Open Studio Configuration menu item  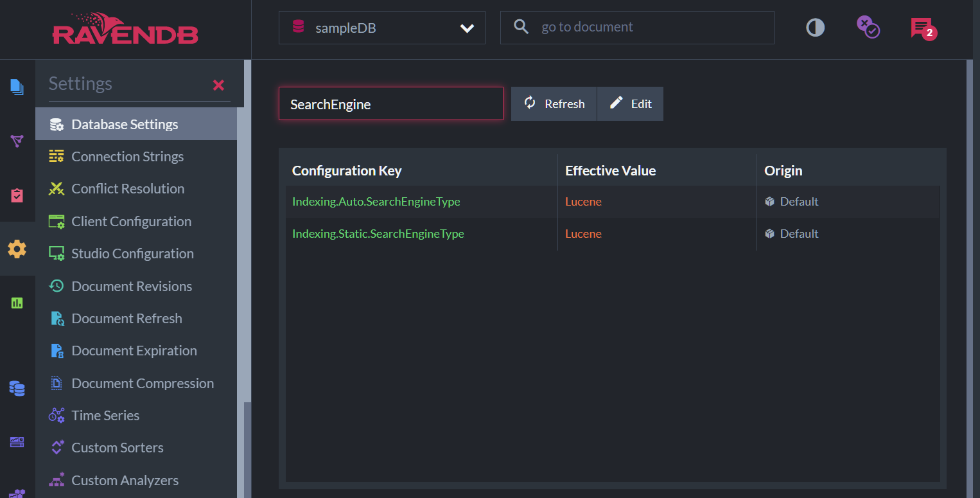[x=136, y=254]
